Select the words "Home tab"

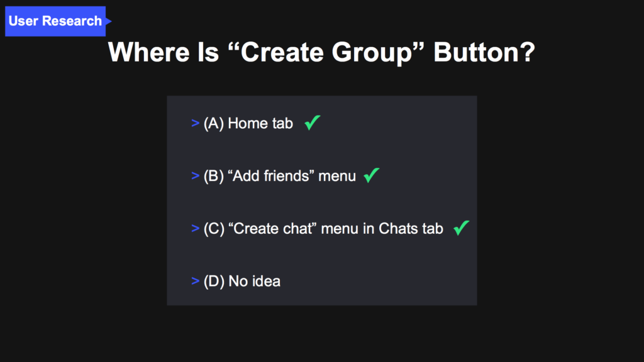[260, 123]
